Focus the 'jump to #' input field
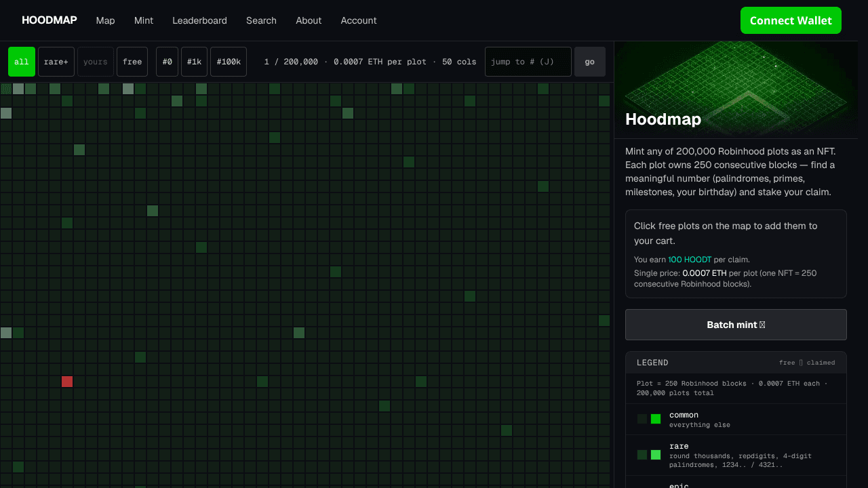 pos(528,62)
